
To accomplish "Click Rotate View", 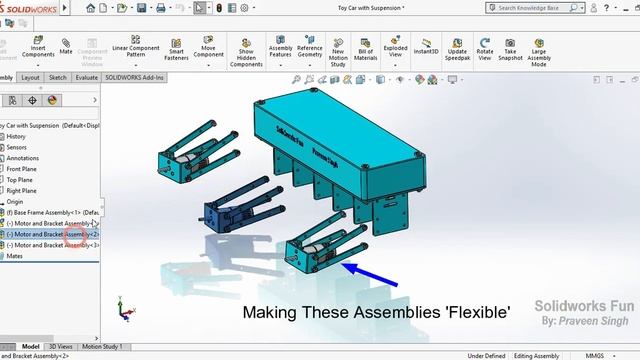I will (484, 49).
